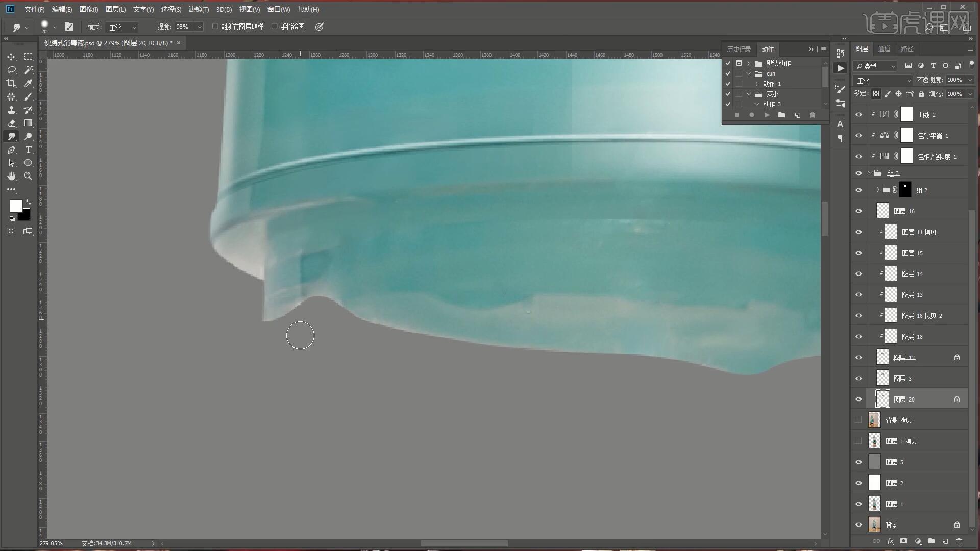This screenshot has height=551, width=980.
Task: Select the Horizontal Type tool
Action: pos(29,149)
